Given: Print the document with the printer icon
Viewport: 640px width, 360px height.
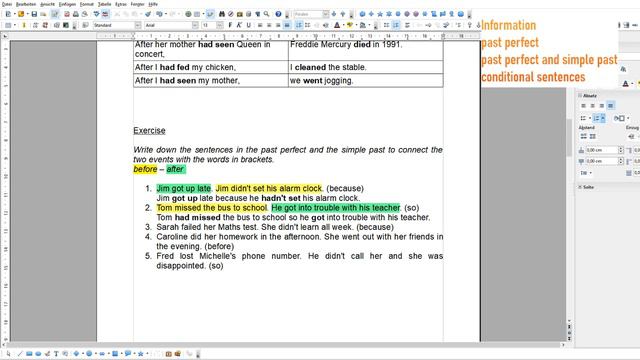Looking at the screenshot, I should tap(76, 14).
